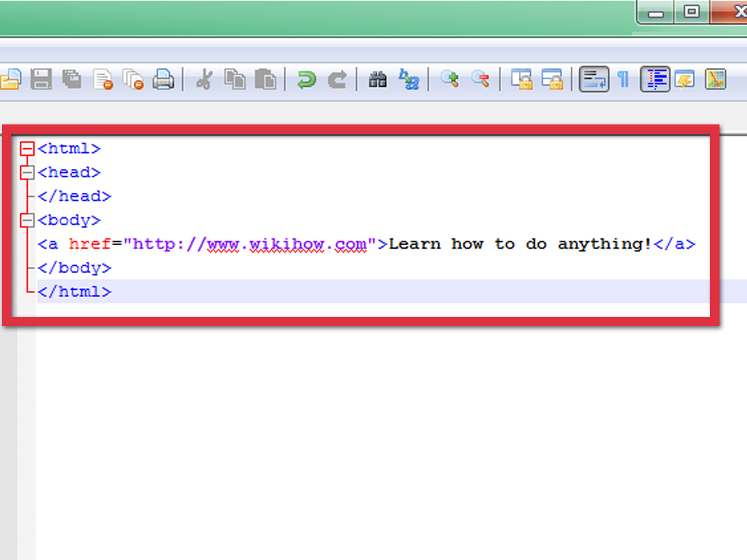Undo the last edit with green arrow

coord(307,79)
